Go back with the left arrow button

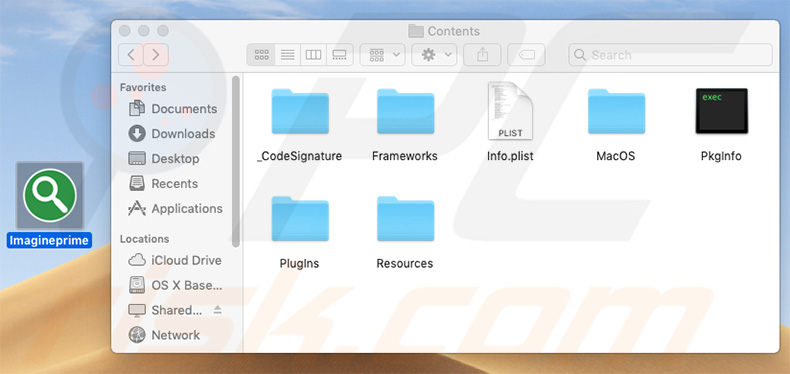click(131, 55)
